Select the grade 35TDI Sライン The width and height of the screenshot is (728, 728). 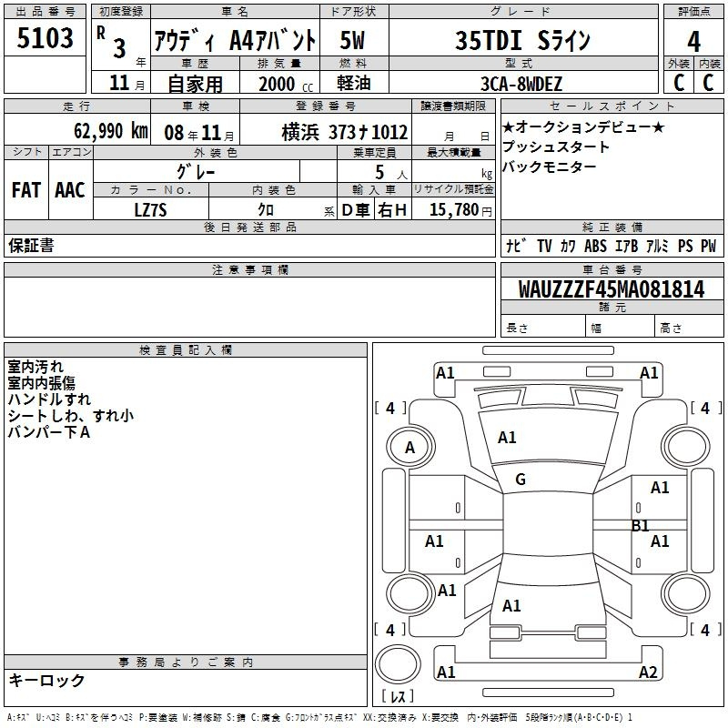(521, 41)
